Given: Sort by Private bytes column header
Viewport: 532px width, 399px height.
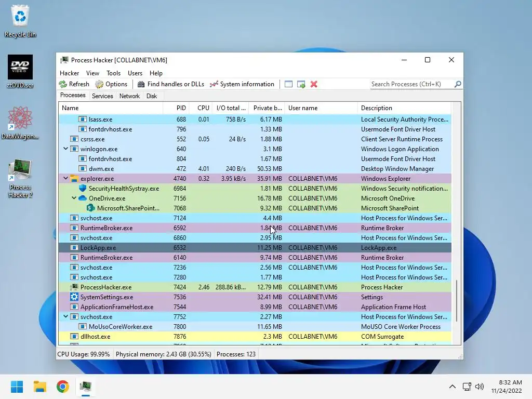Looking at the screenshot, I should pos(267,108).
